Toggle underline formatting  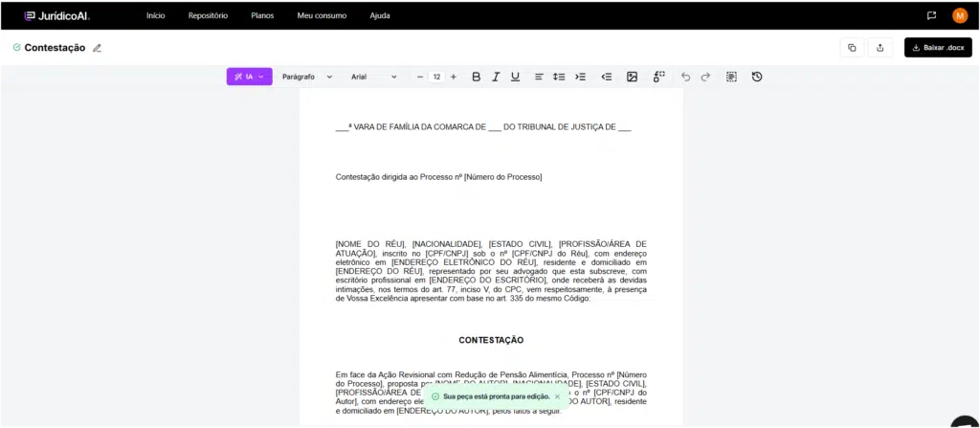(515, 77)
